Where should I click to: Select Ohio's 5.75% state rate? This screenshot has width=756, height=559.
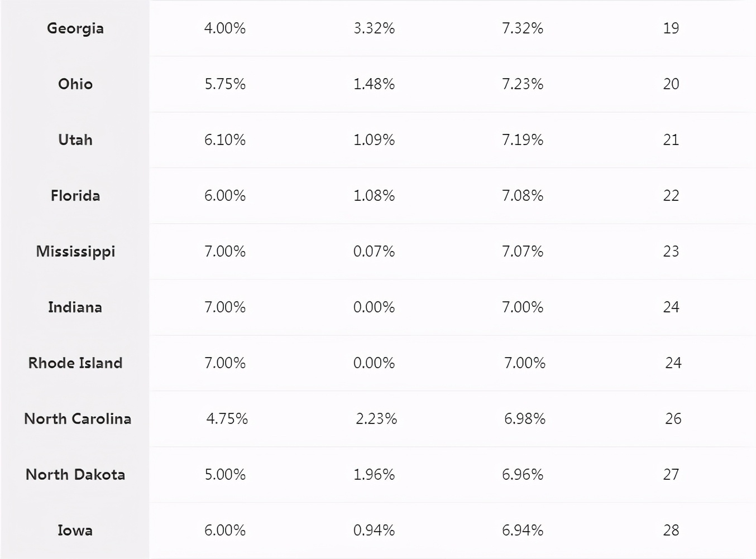pyautogui.click(x=225, y=84)
